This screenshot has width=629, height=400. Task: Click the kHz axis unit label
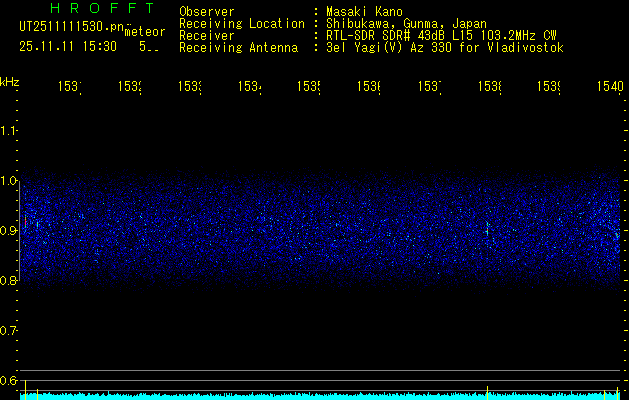pyautogui.click(x=10, y=80)
